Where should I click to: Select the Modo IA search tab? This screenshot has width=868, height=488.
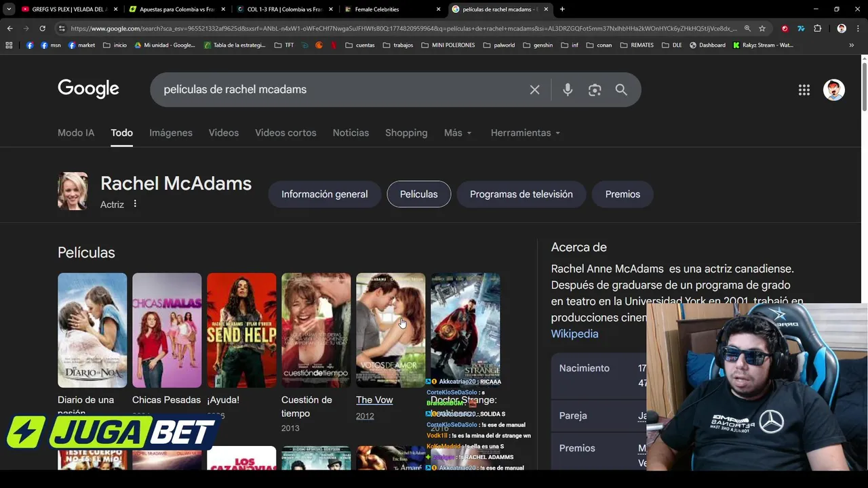pyautogui.click(x=76, y=133)
